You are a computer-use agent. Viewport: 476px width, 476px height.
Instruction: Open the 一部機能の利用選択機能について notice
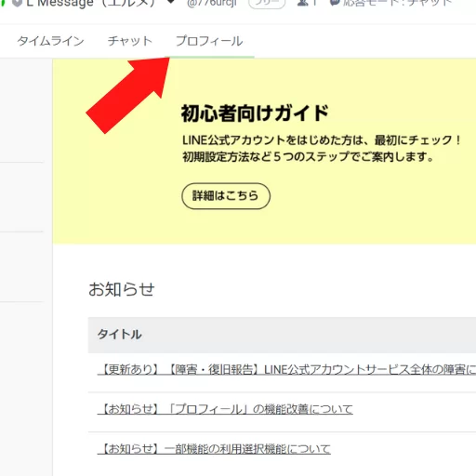tap(214, 449)
